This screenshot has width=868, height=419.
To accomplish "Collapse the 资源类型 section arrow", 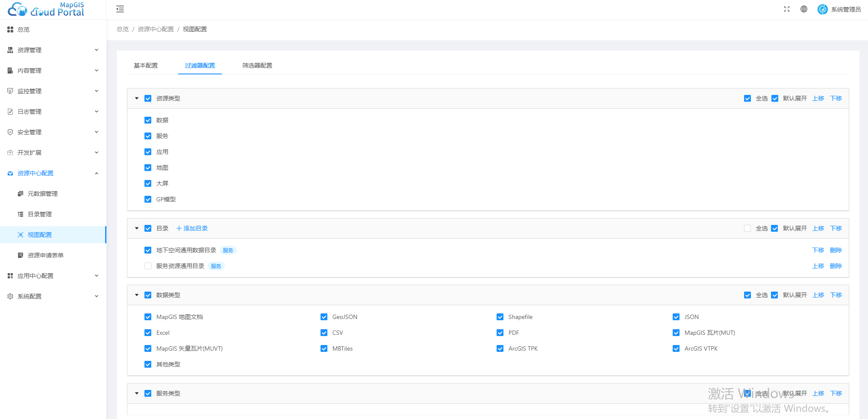I will [137, 98].
